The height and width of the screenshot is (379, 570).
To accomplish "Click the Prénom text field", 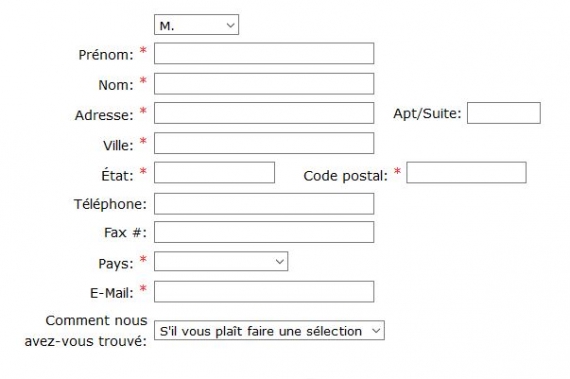I will [x=264, y=53].
